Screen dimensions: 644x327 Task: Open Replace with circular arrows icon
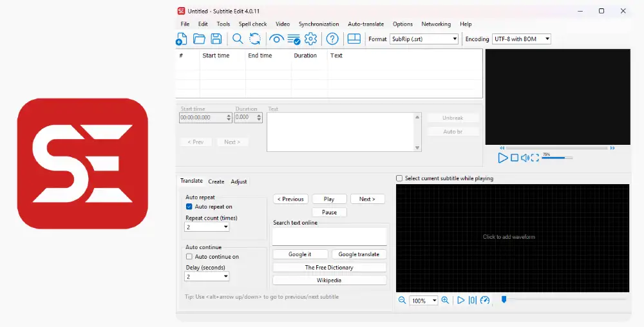[x=255, y=39]
